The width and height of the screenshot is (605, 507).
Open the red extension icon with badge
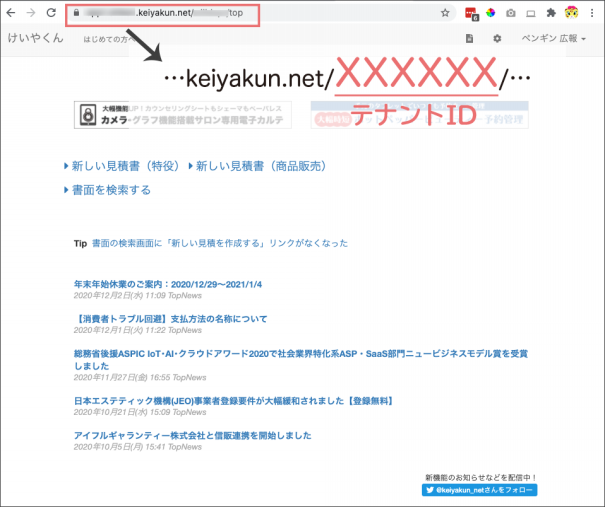point(471,14)
